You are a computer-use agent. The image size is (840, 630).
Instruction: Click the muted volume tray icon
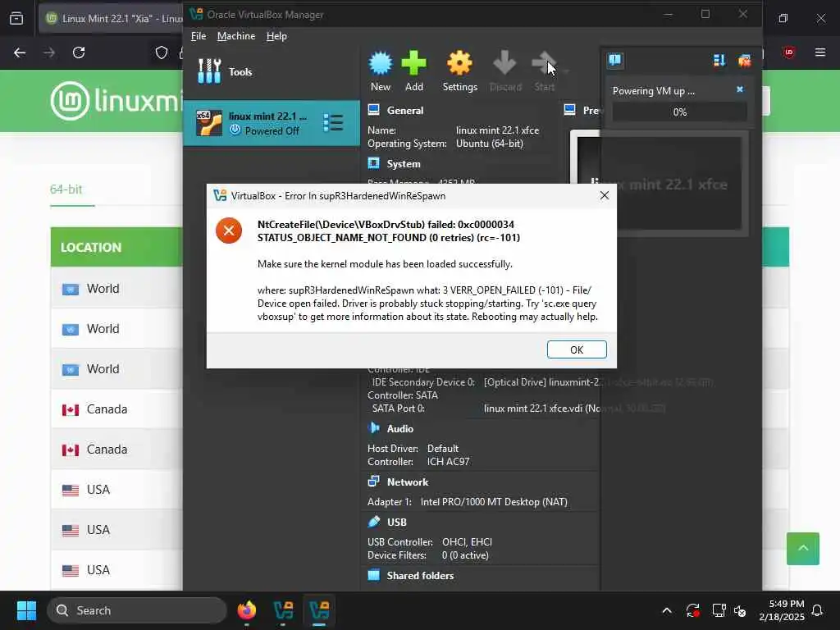click(x=740, y=610)
